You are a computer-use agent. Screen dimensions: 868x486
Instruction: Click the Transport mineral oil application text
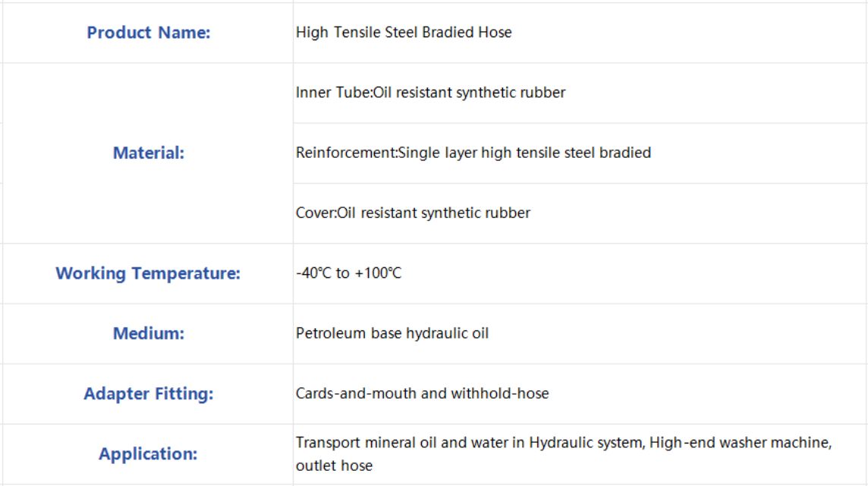click(x=564, y=454)
